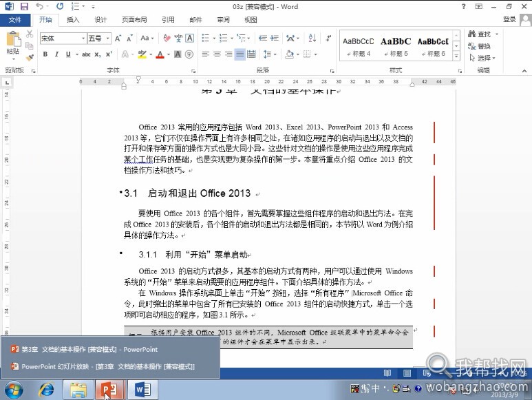Apply the Heading 5 style
Image resolution: width=532 pixels, height=400 pixels.
point(396,47)
